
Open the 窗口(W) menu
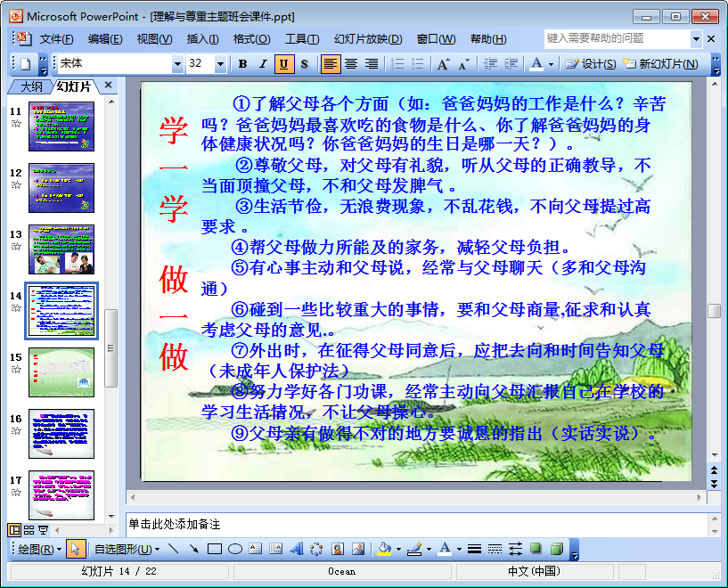[x=437, y=39]
